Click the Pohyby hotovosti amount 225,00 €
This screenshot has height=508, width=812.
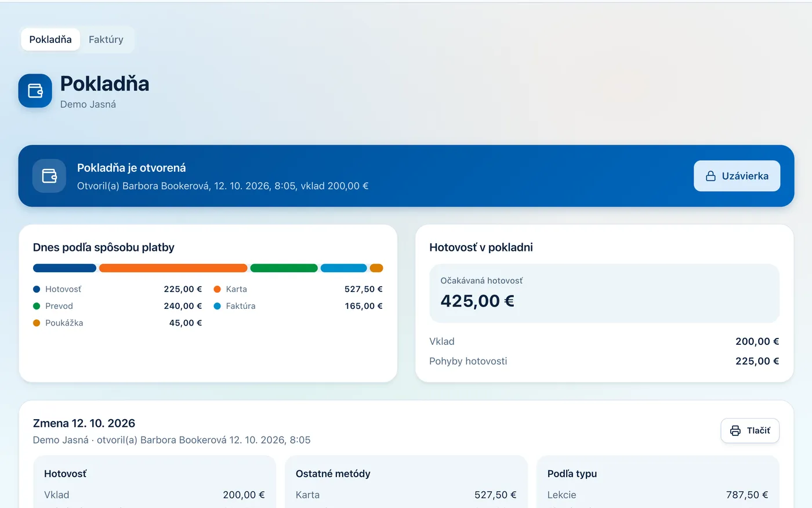(757, 361)
